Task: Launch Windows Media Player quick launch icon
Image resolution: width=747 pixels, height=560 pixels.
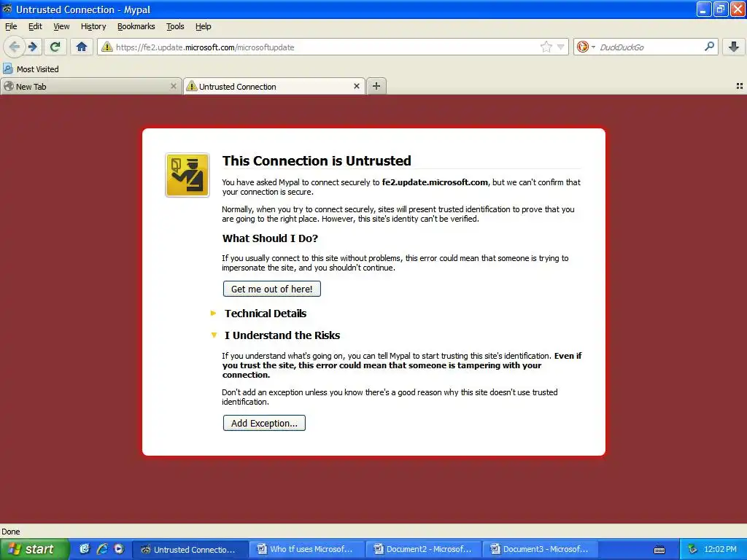Action: (x=119, y=549)
